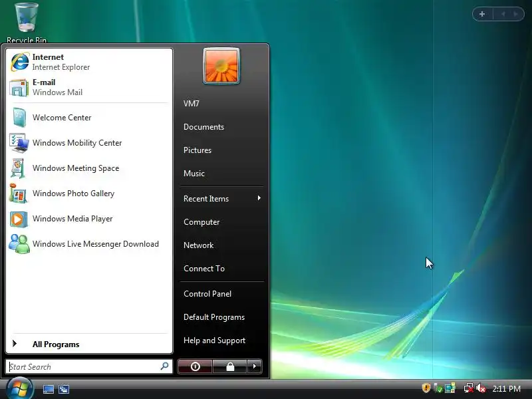Image resolution: width=532 pixels, height=399 pixels.
Task: Lock the computer with the padlock button
Action: tap(230, 366)
